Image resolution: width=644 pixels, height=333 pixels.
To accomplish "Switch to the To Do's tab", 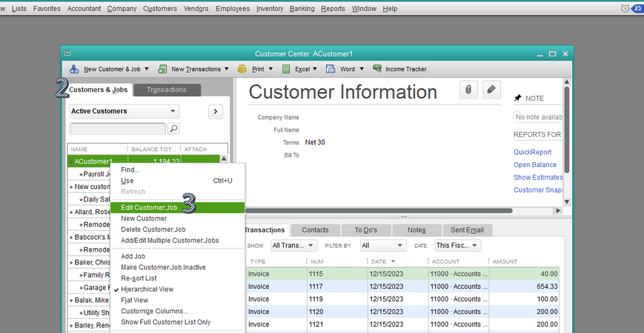I will 366,230.
